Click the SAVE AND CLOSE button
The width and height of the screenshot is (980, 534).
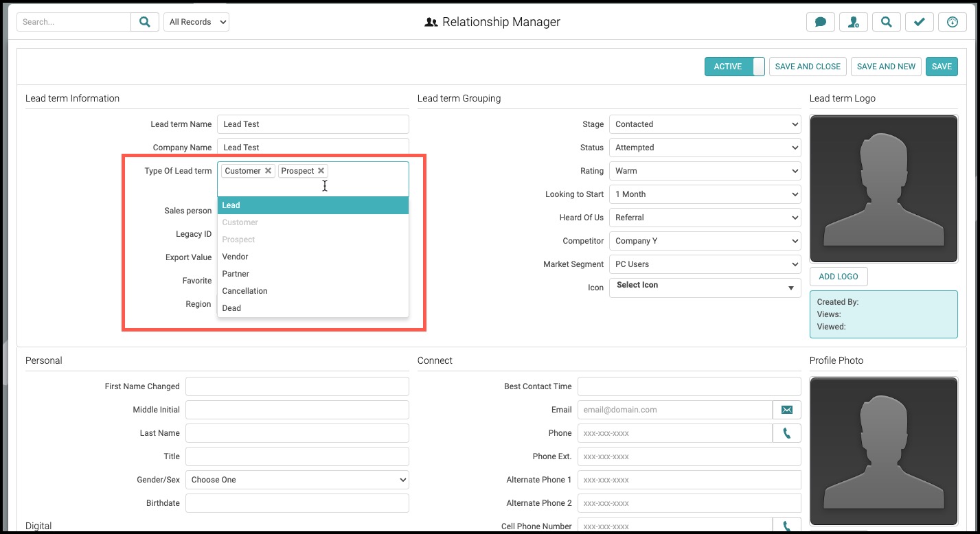coord(808,67)
